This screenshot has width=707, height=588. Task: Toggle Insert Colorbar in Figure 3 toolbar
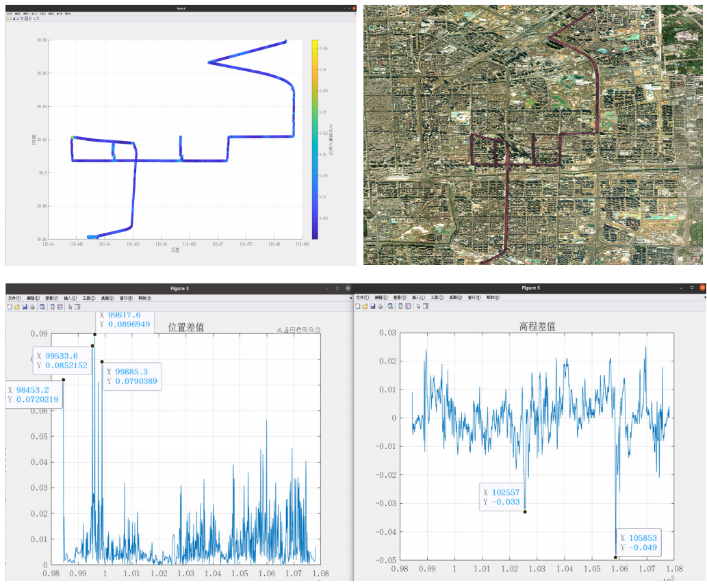52,307
